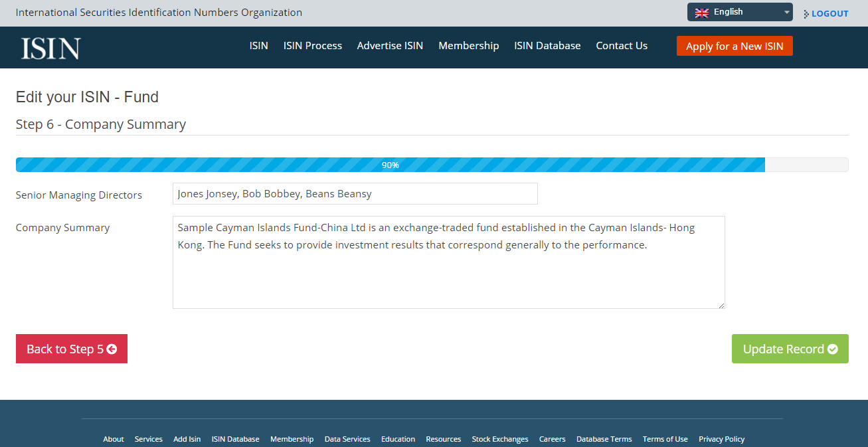Visit the Privacy Policy footer link

click(721, 439)
